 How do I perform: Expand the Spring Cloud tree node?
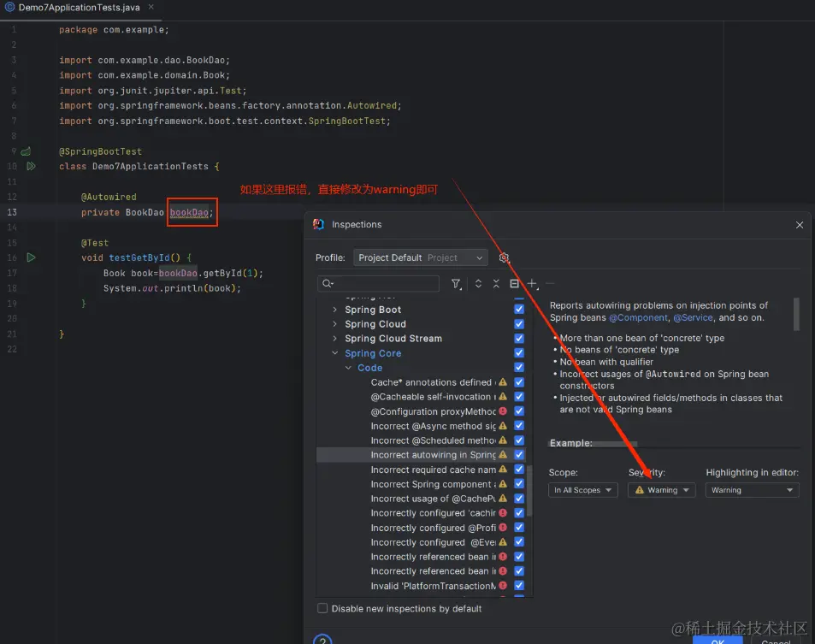click(334, 324)
